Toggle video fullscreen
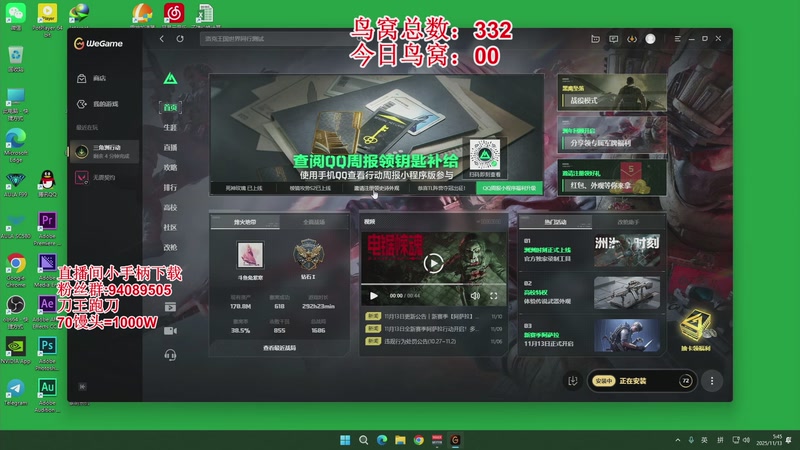This screenshot has height=450, width=800. coord(494,296)
